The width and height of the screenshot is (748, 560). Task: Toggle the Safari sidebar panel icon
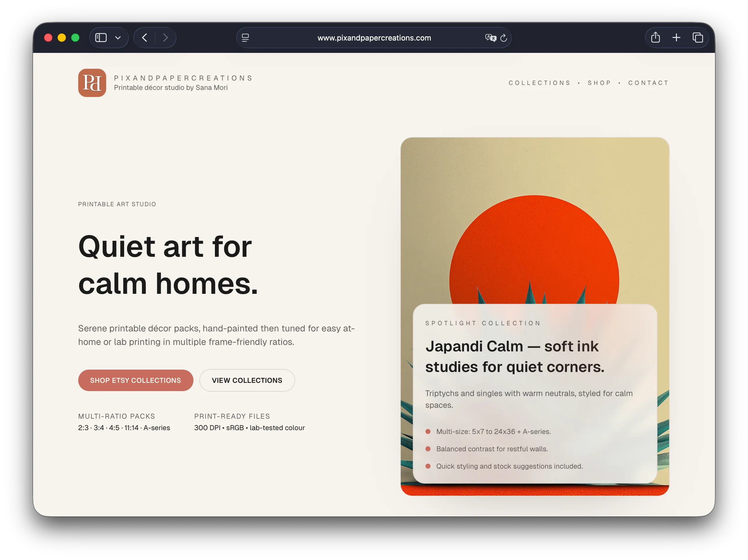coord(101,38)
